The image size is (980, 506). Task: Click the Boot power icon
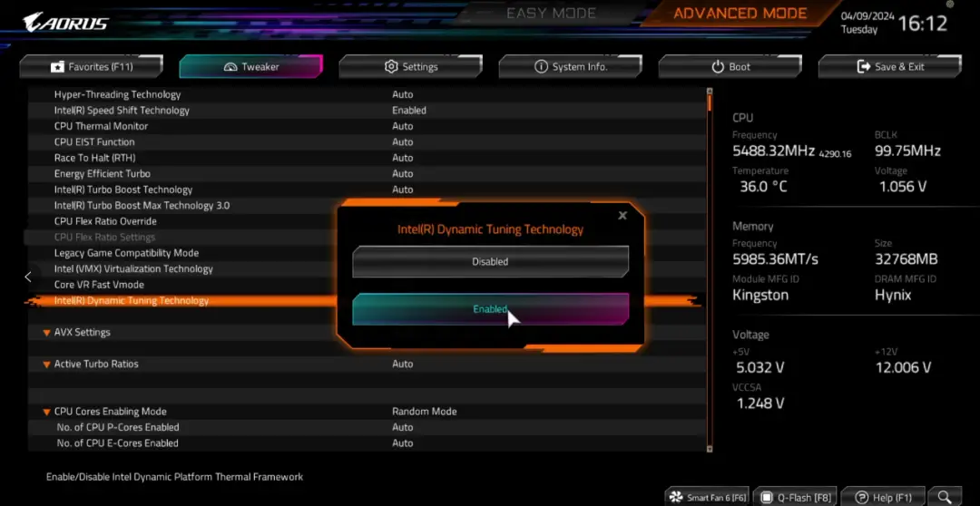click(x=718, y=66)
